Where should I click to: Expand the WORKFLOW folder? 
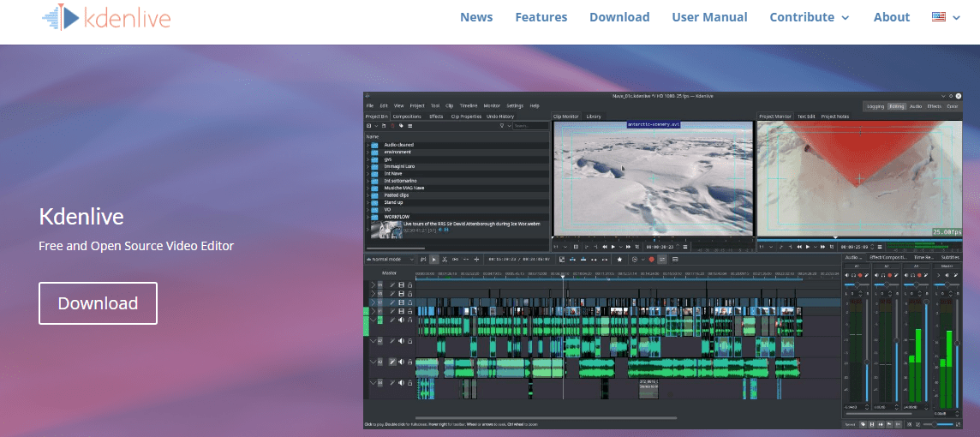pos(367,217)
